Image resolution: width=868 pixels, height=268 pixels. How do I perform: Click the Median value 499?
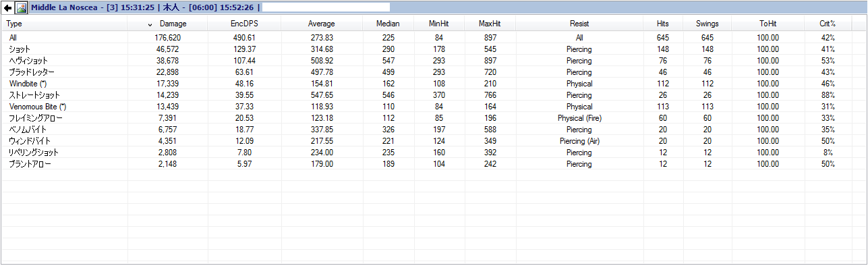pyautogui.click(x=388, y=72)
